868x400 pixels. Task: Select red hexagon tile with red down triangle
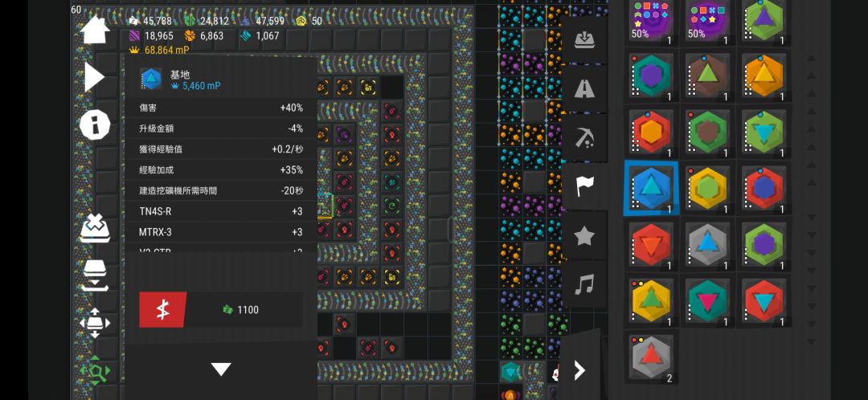651,245
